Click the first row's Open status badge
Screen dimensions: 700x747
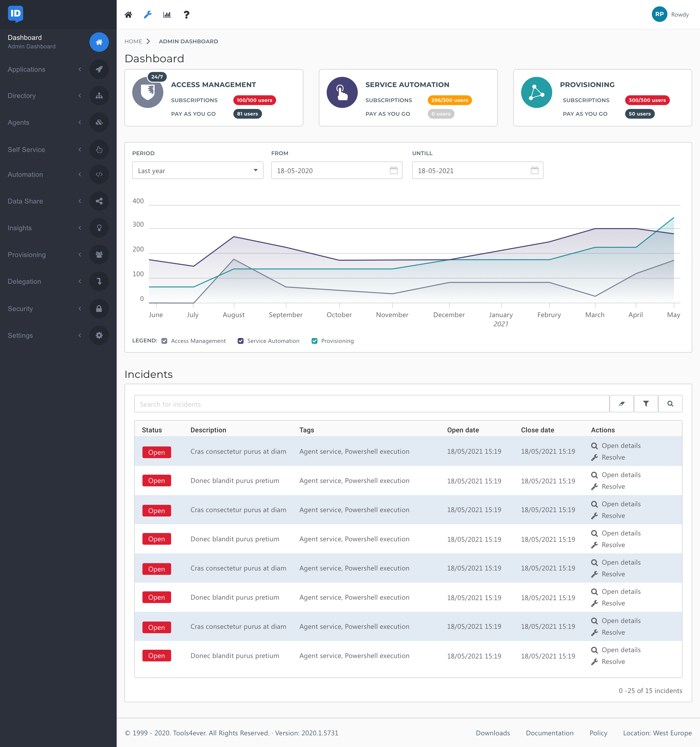click(157, 453)
